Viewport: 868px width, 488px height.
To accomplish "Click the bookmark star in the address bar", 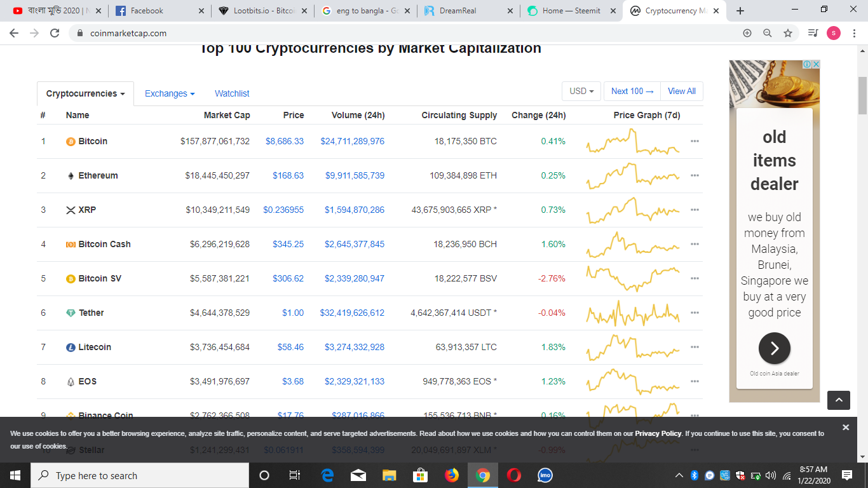I will pyautogui.click(x=787, y=32).
